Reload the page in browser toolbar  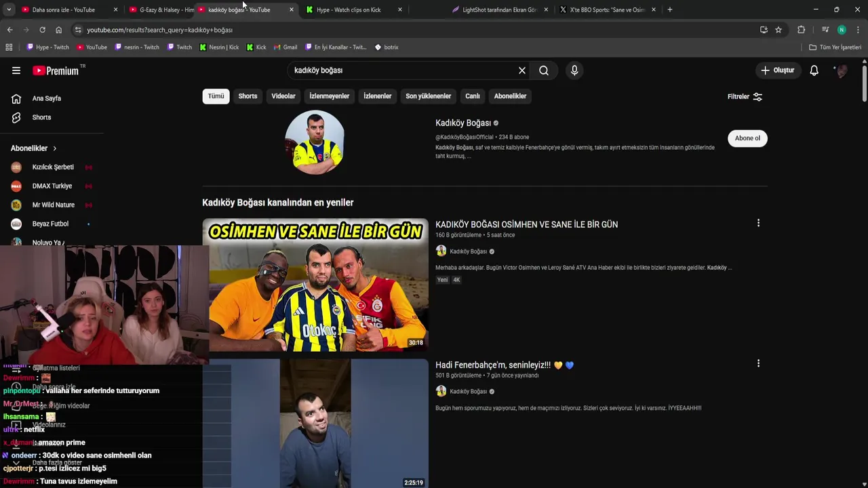(x=42, y=30)
